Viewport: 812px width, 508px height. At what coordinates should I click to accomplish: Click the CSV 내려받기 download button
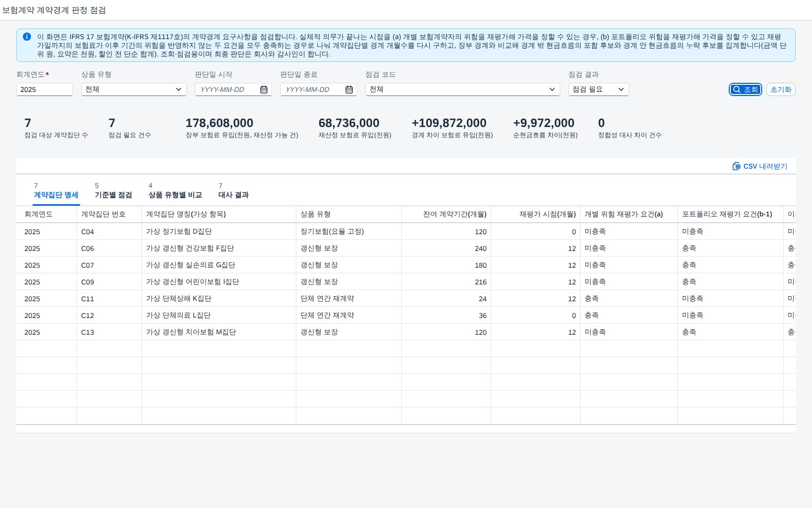(760, 166)
